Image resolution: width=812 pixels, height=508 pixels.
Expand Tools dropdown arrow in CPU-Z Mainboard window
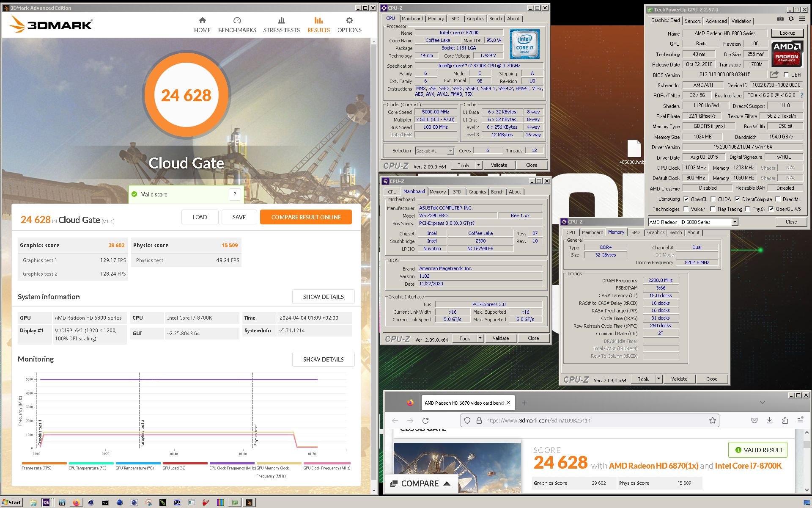480,338
